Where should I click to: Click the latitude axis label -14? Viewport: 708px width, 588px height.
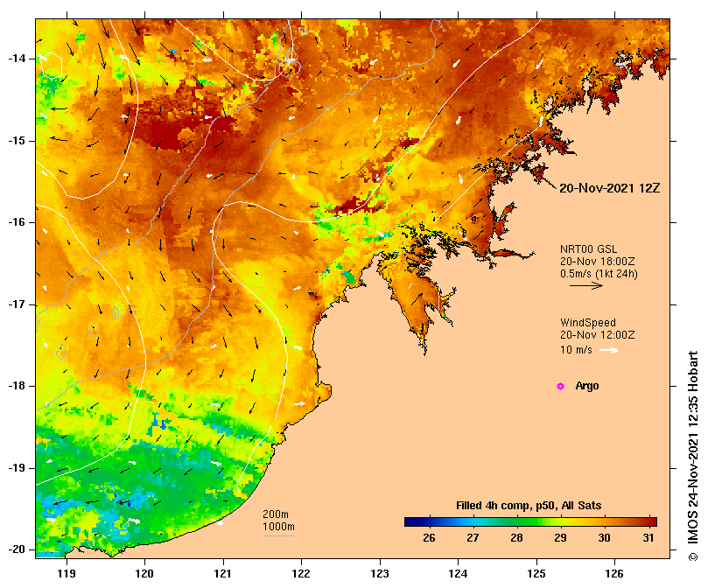18,59
